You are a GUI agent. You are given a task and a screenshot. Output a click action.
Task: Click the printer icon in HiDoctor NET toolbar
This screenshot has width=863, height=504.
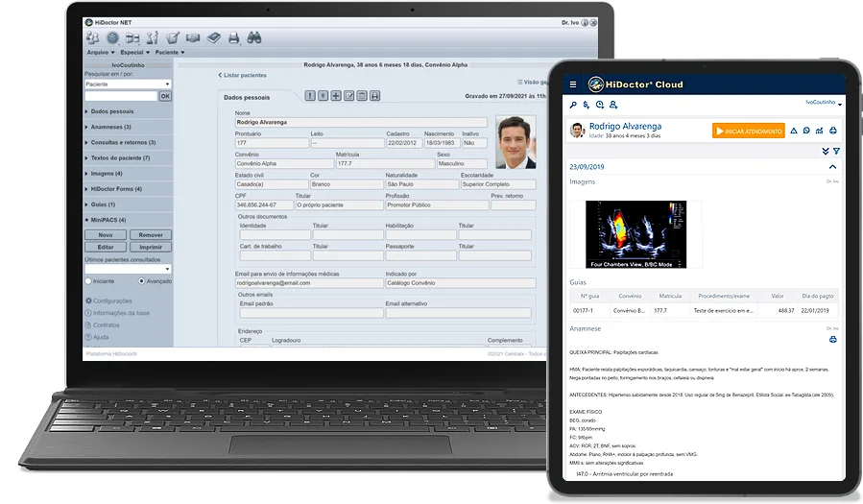click(x=234, y=37)
